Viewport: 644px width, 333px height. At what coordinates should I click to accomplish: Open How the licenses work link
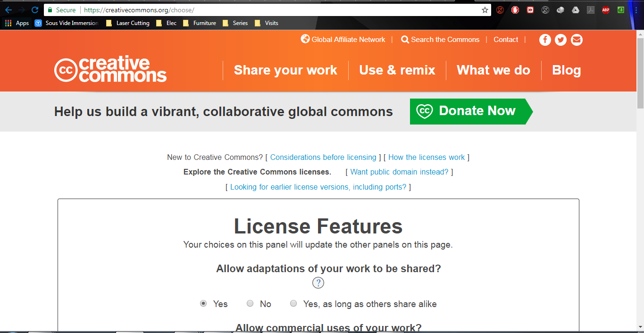427,158
